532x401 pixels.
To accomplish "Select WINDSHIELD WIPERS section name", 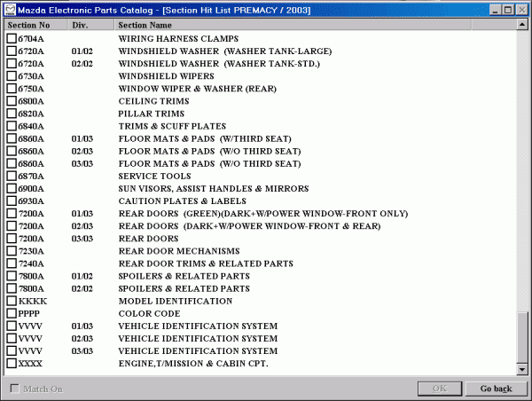I will [x=167, y=76].
